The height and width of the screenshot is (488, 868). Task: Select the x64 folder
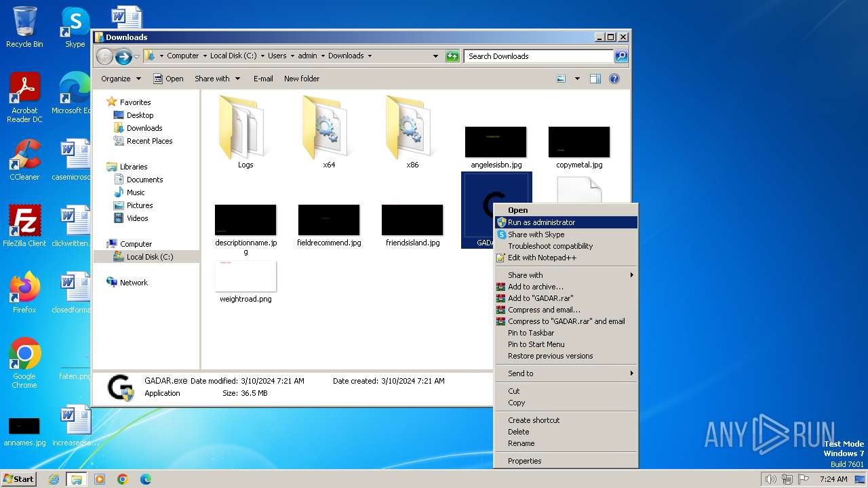[x=329, y=131]
